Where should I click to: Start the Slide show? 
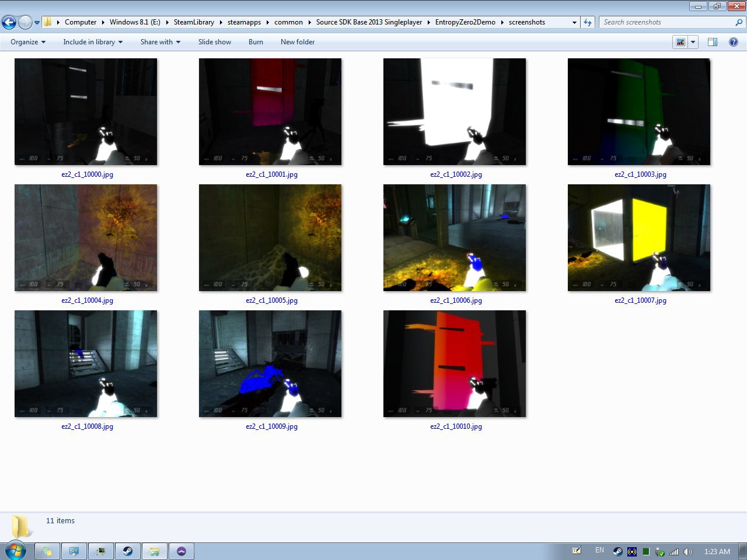coord(215,42)
